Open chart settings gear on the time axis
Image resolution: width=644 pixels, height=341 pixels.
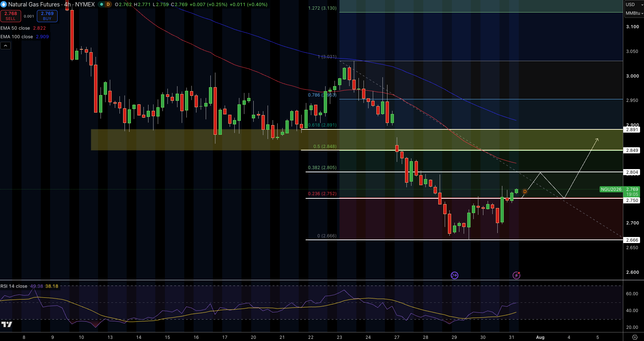pos(635,337)
